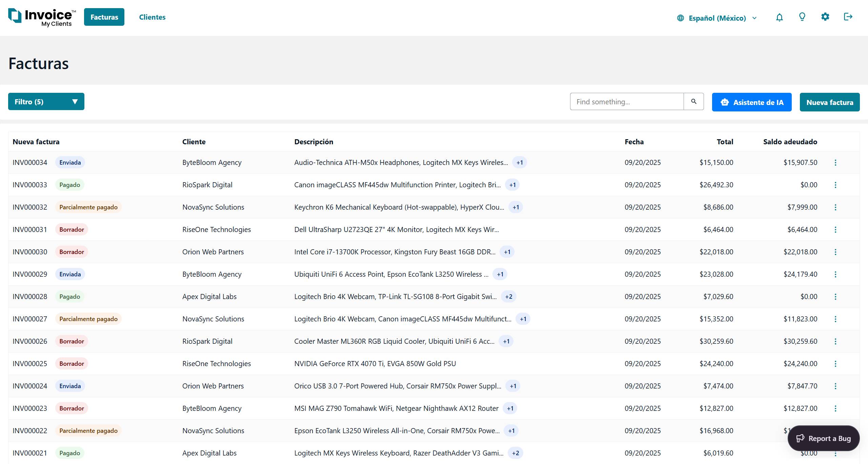Switch to the Clientes tab
This screenshot has height=464, width=868.
point(152,17)
